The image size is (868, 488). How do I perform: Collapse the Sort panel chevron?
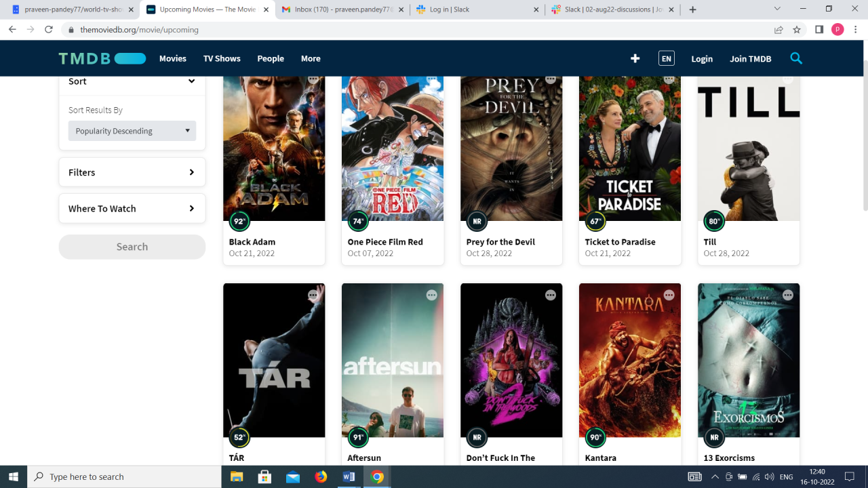click(192, 81)
